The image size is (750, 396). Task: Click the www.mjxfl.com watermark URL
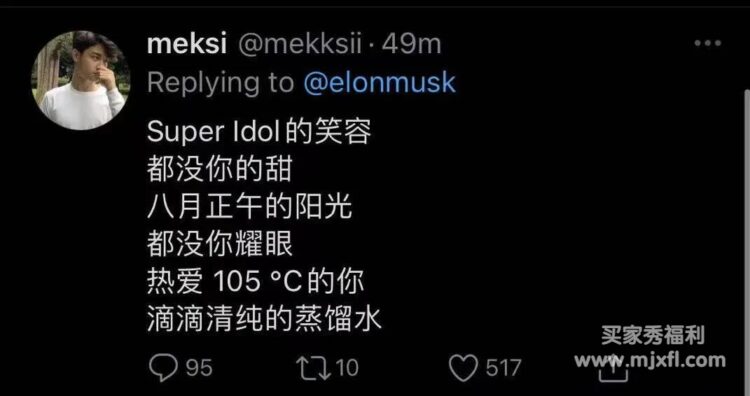point(650,360)
